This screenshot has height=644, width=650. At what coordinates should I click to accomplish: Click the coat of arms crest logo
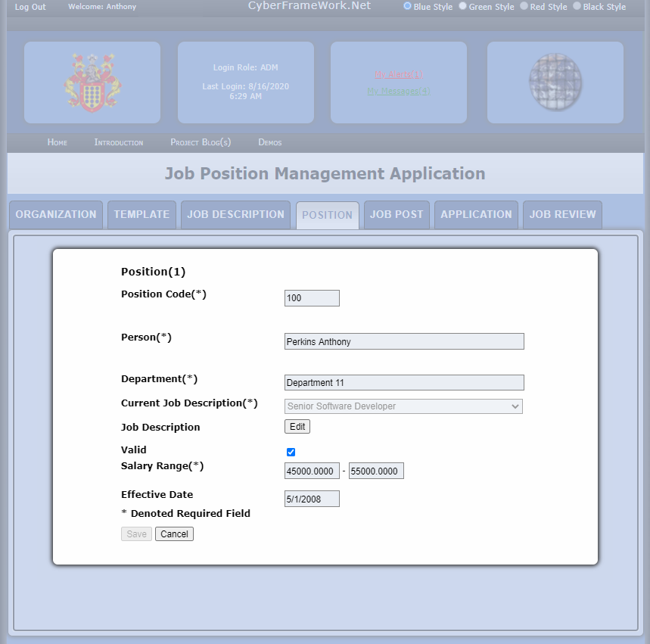click(92, 83)
